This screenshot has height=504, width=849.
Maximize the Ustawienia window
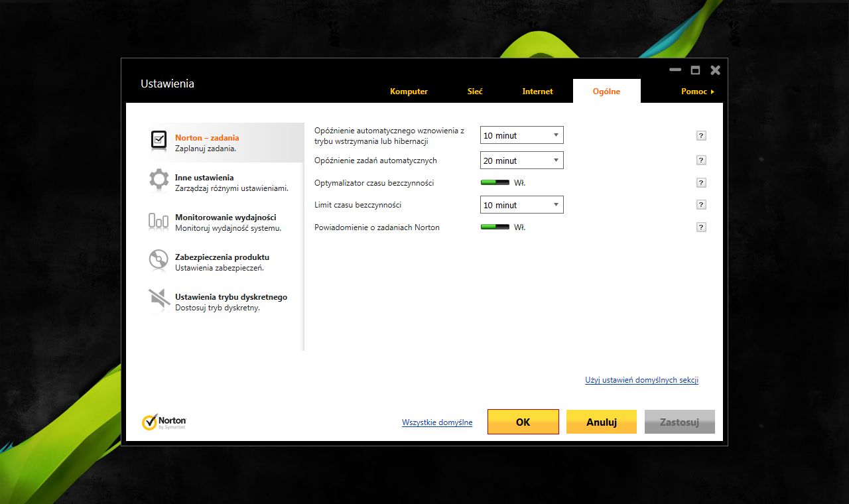(x=695, y=70)
